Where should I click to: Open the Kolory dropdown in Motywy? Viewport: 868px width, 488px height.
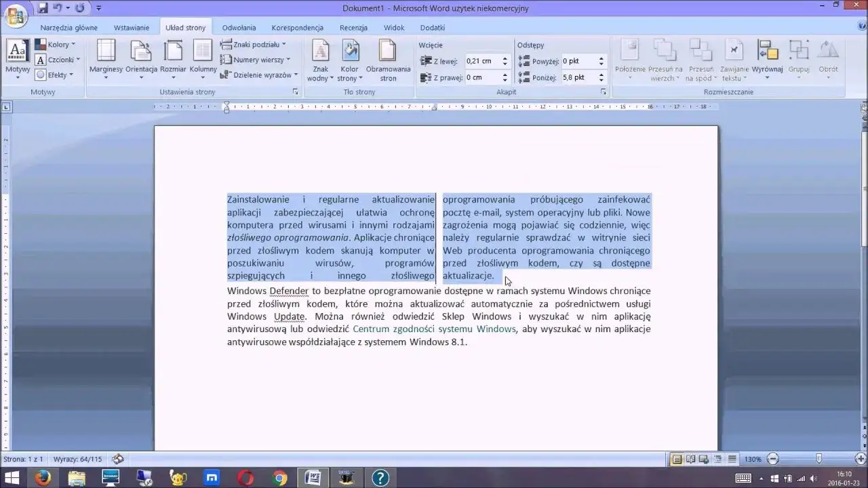click(x=57, y=44)
